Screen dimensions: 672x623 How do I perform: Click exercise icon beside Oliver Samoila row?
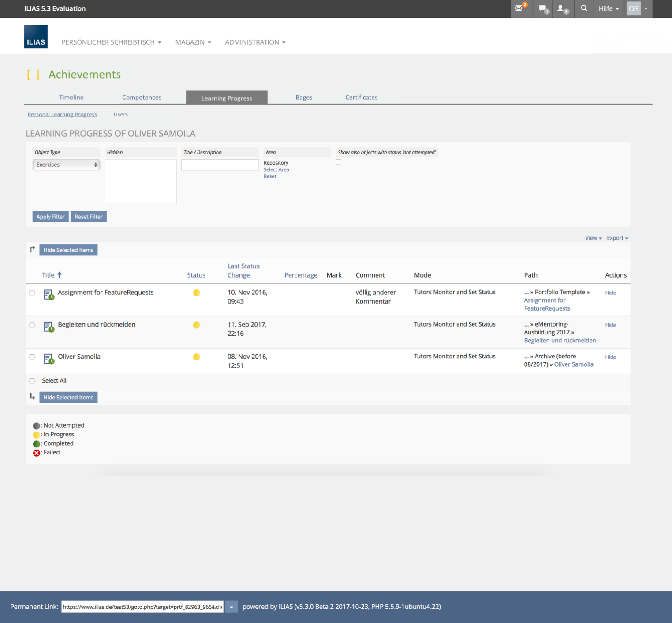[x=49, y=359]
